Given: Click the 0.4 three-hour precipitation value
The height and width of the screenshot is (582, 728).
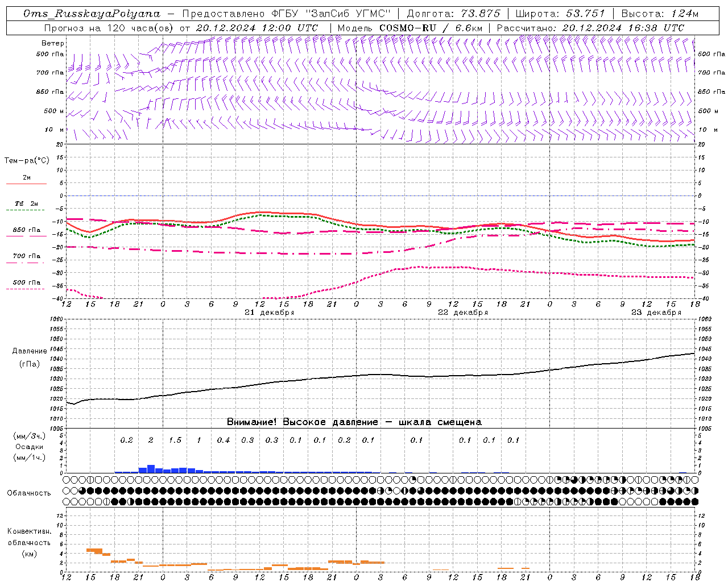Looking at the screenshot, I should tap(224, 440).
